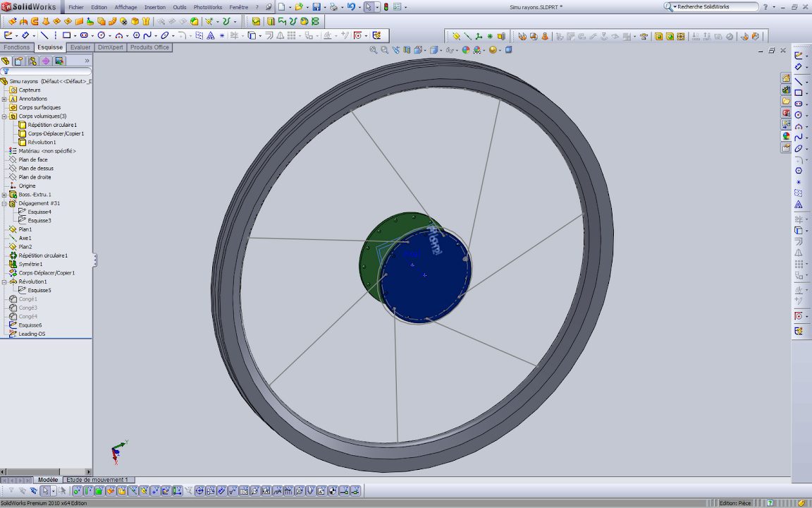Click the Rebuild traffic light icon
The image size is (812, 508).
coord(386,7)
